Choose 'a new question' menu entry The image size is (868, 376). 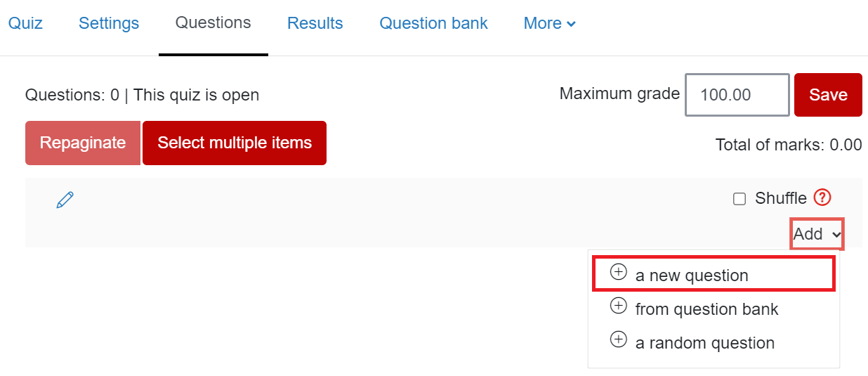point(692,275)
